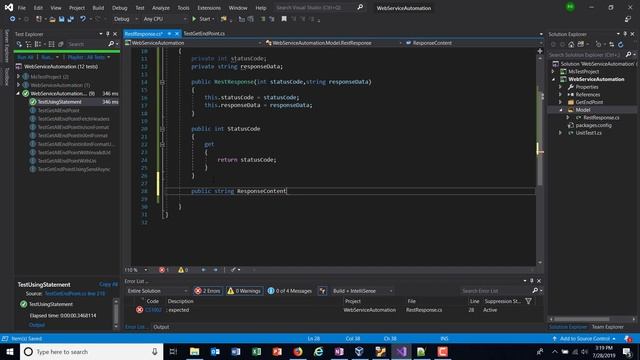Open the File menu
This screenshot has height=360, width=640.
(22, 8)
